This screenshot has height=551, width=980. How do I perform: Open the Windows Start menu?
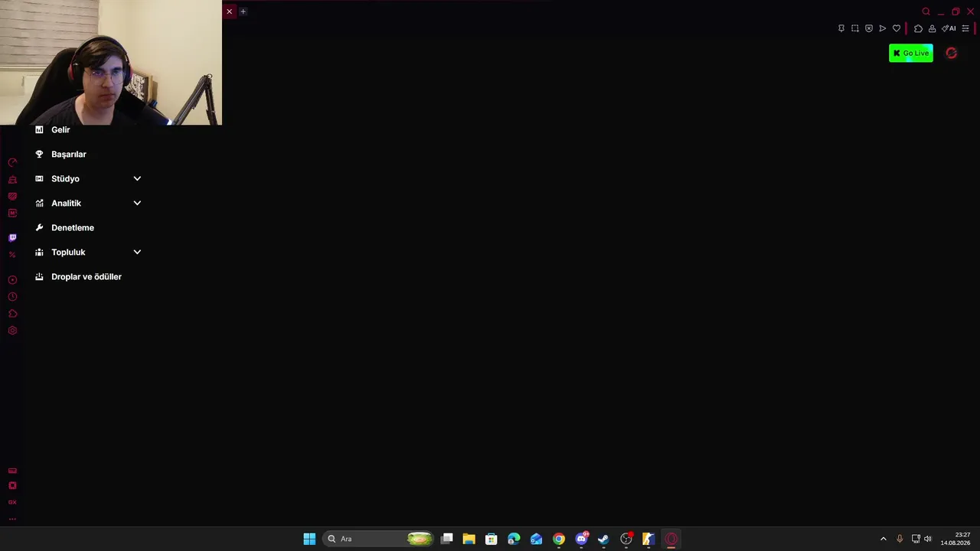[x=309, y=539]
